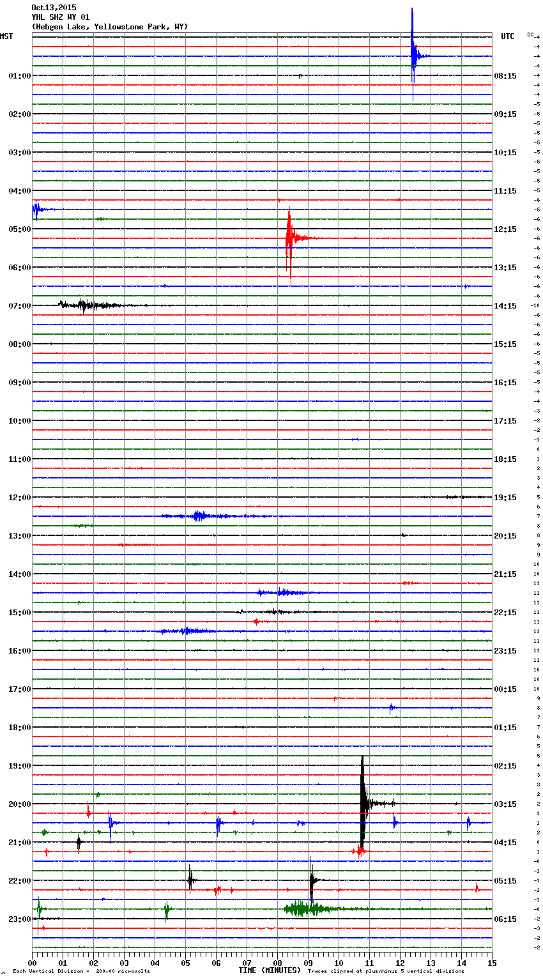The height and width of the screenshot is (980, 543).
Task: Click the 200.00 microvolts vertical division note
Action: point(81,972)
